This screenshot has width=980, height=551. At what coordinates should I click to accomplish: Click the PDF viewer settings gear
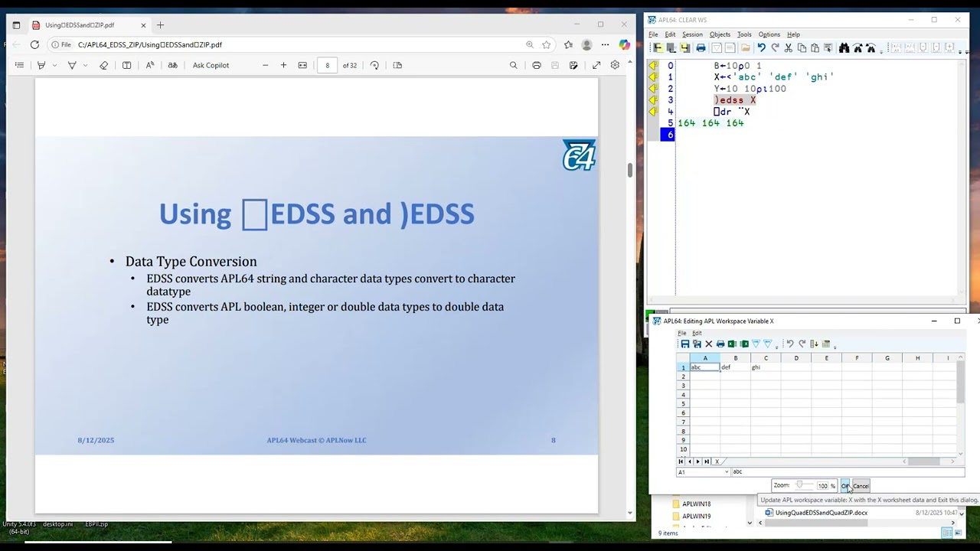pyautogui.click(x=615, y=65)
